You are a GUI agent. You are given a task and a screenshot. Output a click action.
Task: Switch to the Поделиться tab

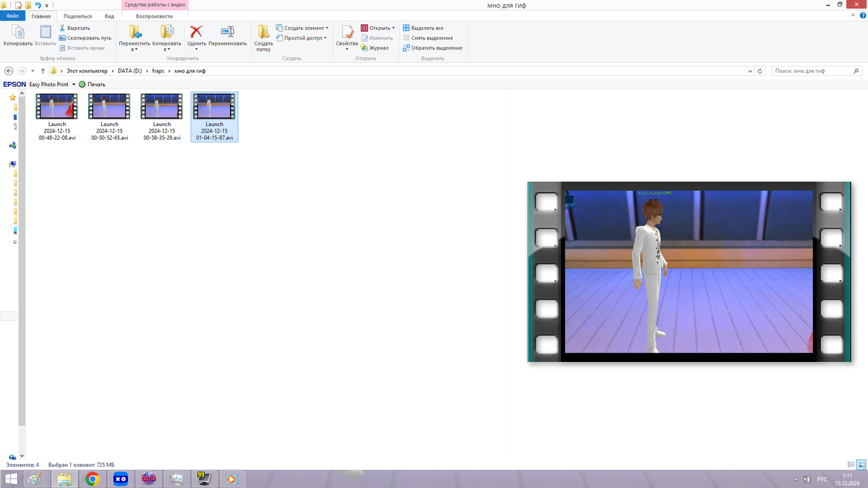78,16
